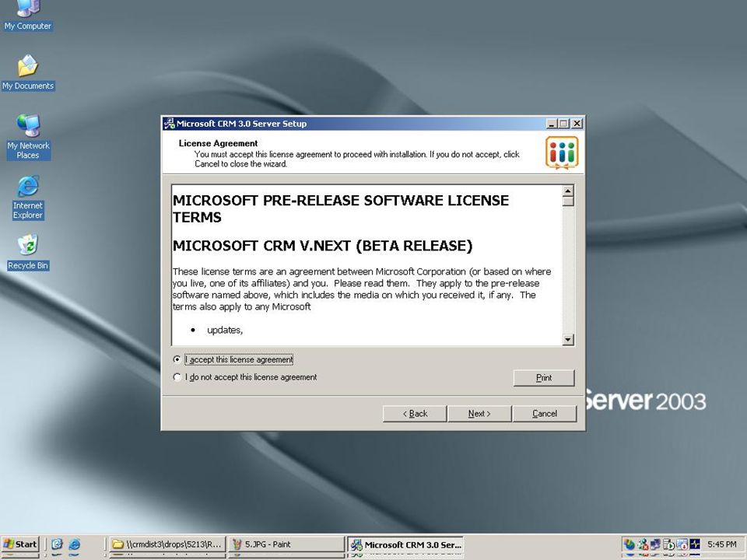The image size is (747, 560).
Task: Click the license text scroll down arrow
Action: click(568, 340)
